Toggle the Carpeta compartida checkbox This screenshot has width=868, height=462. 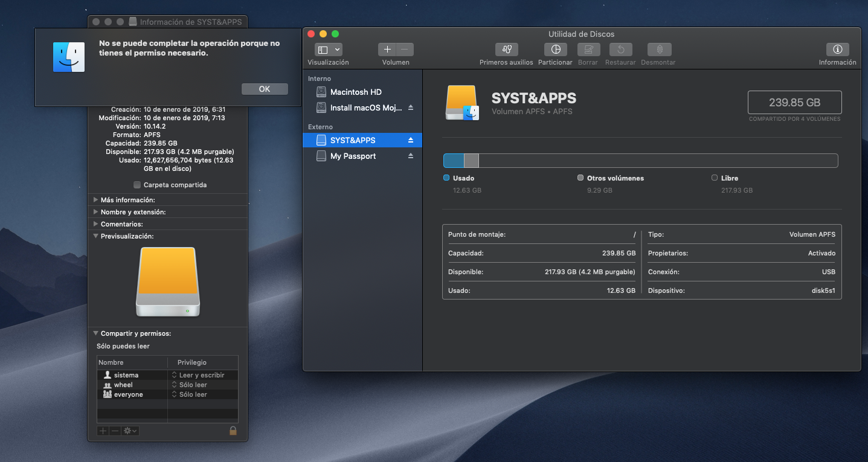(x=137, y=185)
